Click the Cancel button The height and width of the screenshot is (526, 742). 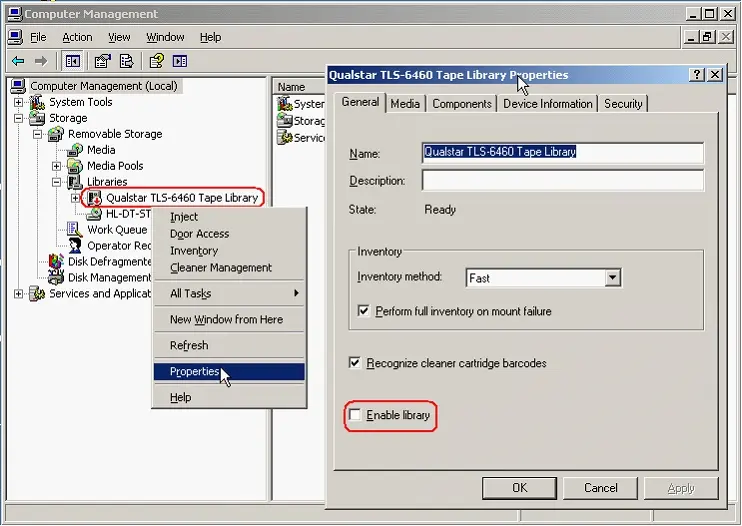(600, 488)
